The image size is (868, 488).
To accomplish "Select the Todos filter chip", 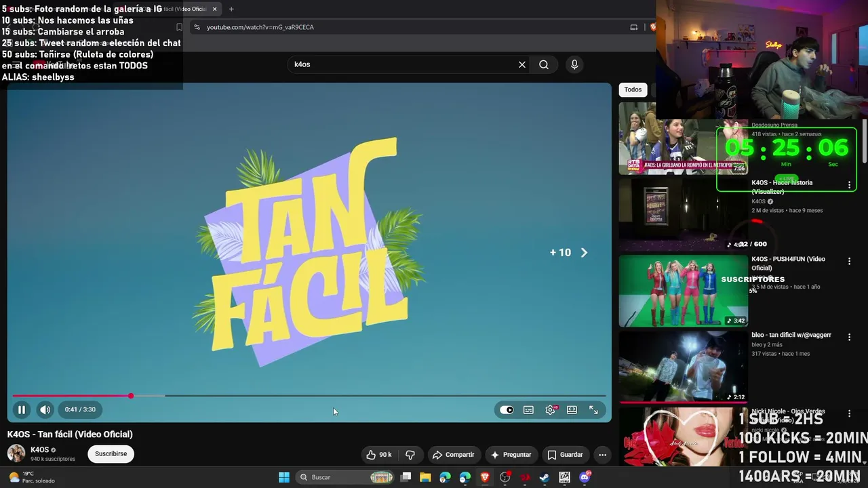I will pos(633,89).
